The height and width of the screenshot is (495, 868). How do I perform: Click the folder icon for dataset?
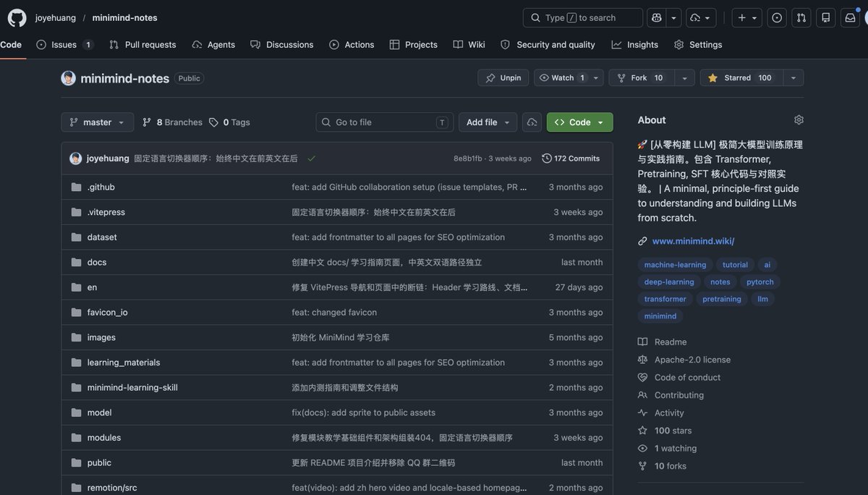76,237
